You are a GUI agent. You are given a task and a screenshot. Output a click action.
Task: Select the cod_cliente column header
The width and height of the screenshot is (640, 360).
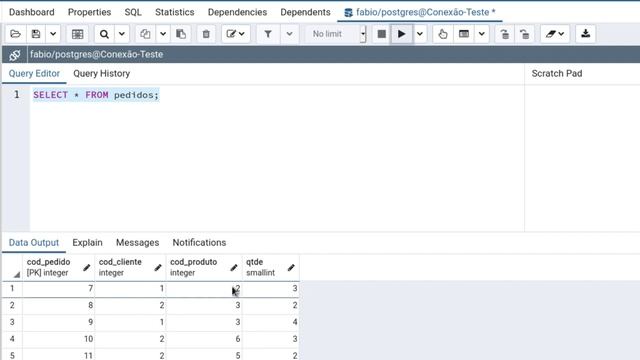[x=131, y=268]
